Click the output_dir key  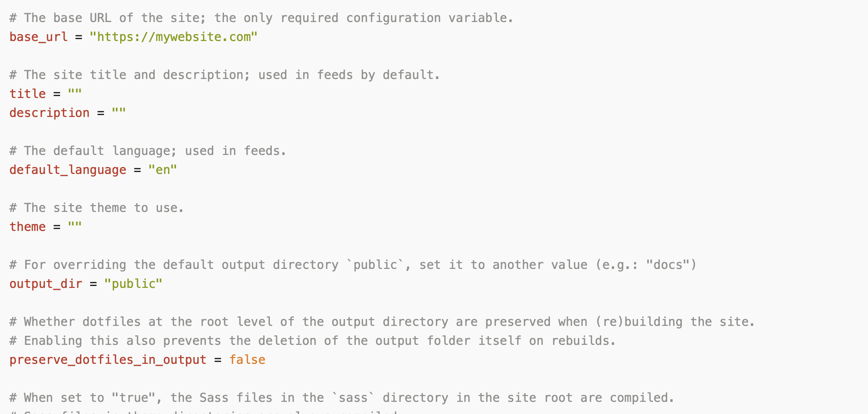tap(46, 284)
